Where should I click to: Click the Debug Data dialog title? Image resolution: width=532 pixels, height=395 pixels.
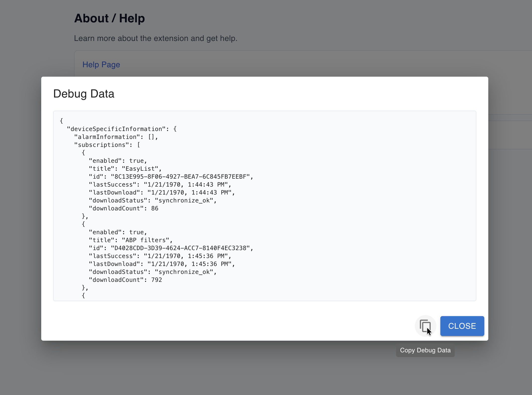point(84,94)
